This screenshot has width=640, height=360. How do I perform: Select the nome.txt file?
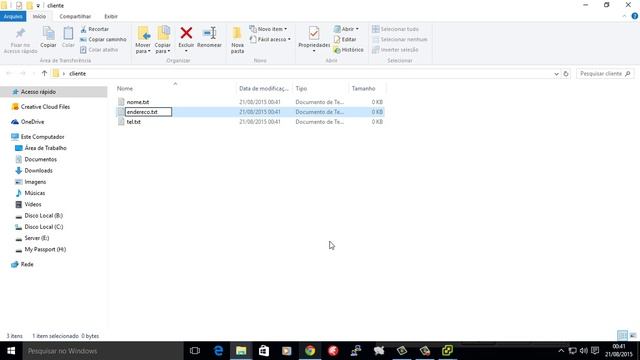pyautogui.click(x=138, y=102)
